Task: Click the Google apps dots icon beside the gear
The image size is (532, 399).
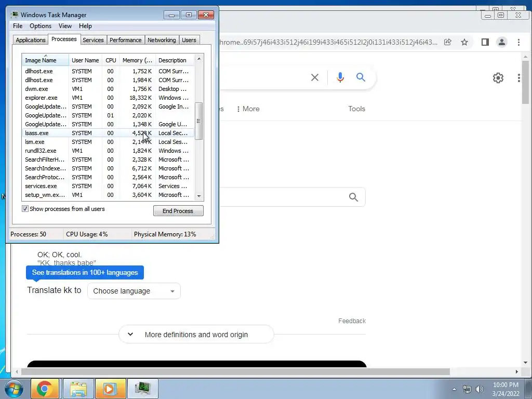Action: pyautogui.click(x=519, y=78)
